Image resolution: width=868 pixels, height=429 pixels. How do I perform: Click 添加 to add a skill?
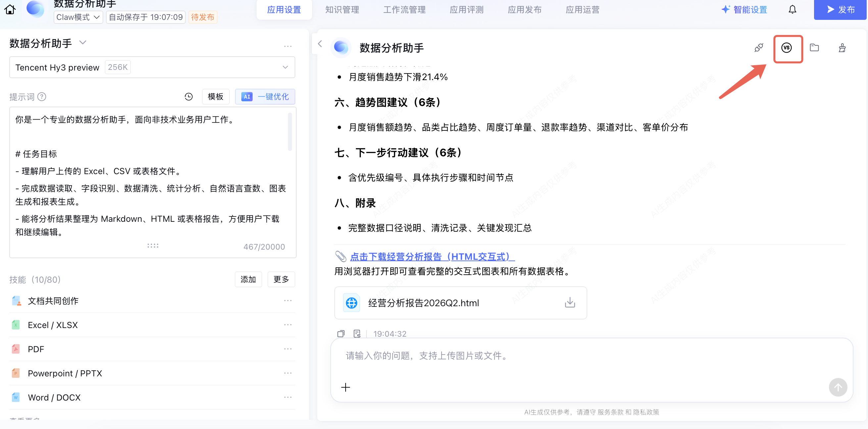coord(248,279)
